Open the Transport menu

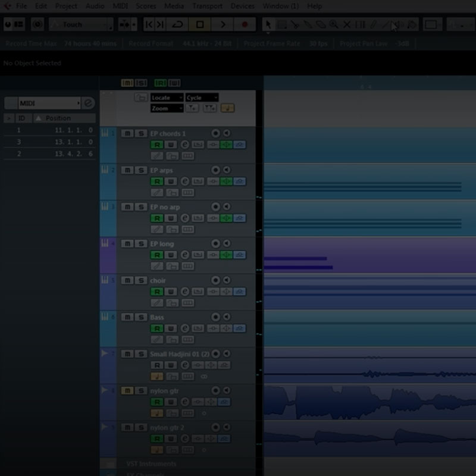point(207,6)
